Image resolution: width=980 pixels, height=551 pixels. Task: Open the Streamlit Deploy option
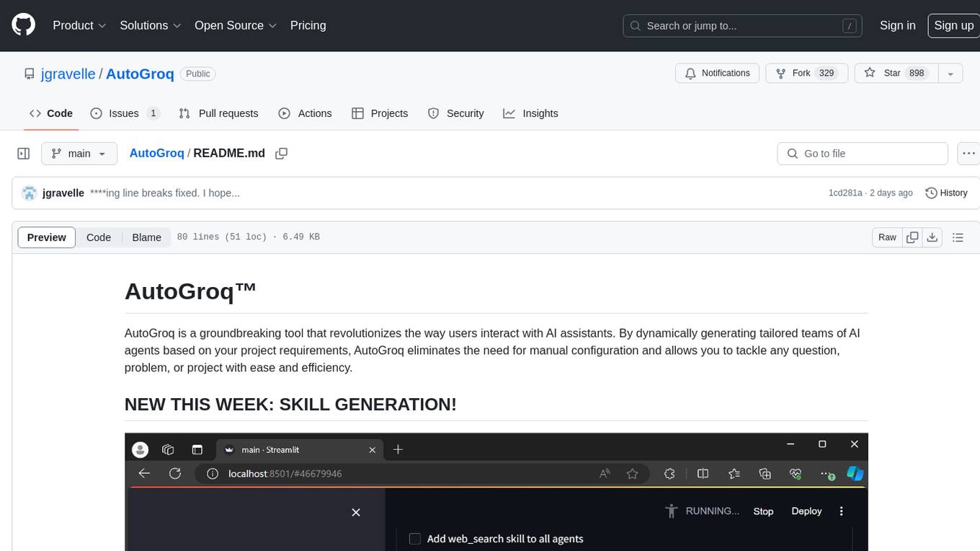[806, 511]
